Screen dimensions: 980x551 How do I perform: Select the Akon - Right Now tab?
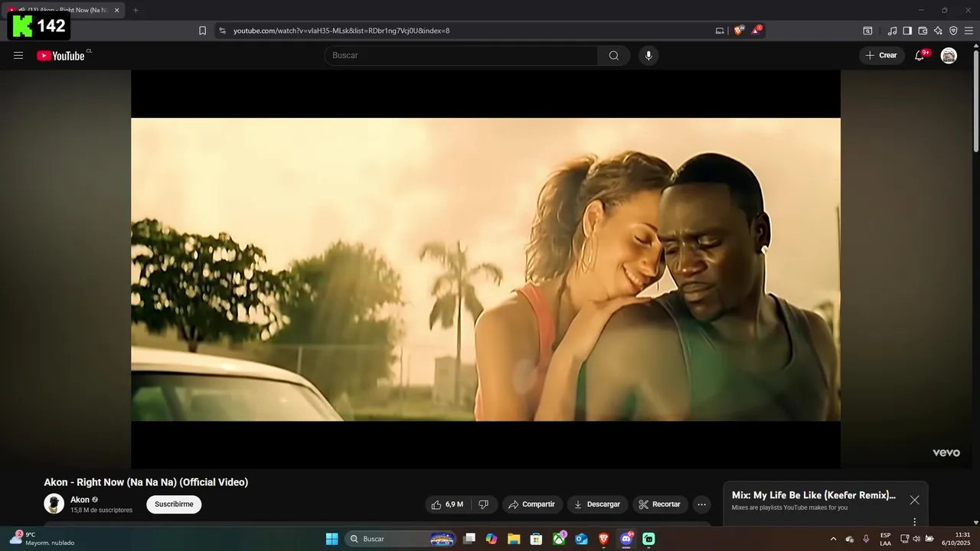pos(65,10)
